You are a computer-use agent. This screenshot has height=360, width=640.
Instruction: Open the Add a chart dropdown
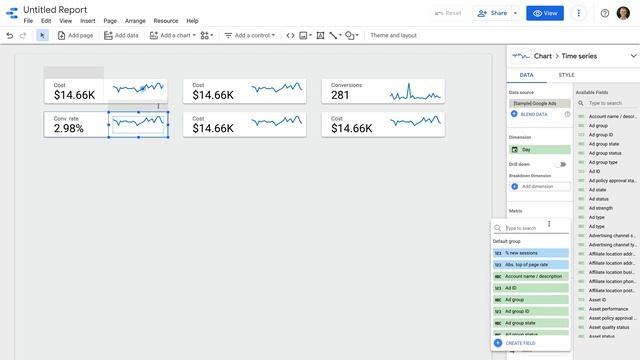[x=173, y=36]
